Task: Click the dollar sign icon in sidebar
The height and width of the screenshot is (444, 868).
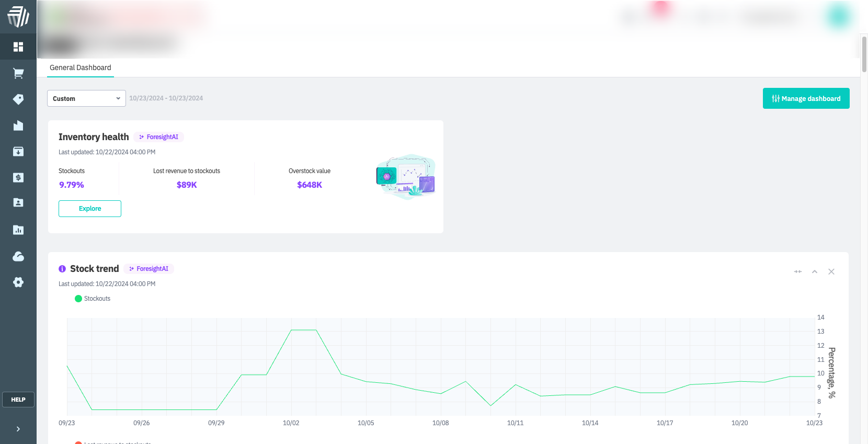Action: (x=18, y=178)
